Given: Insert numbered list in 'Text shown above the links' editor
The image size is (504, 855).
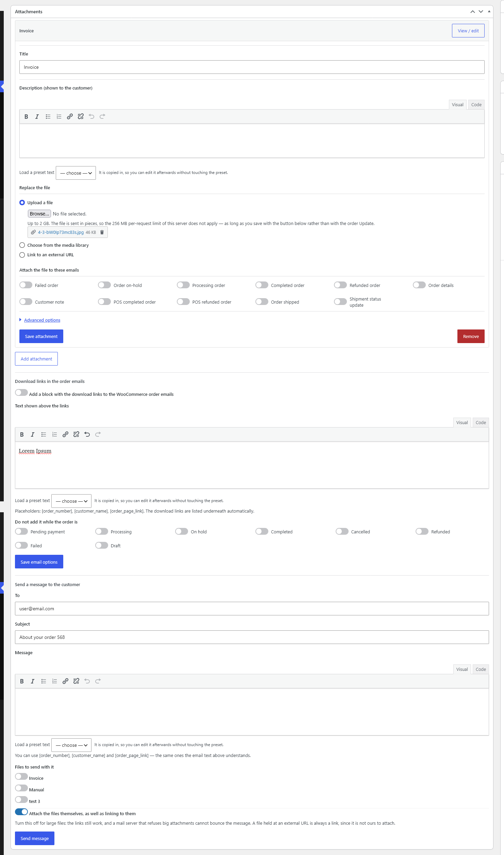Looking at the screenshot, I should 54,434.
